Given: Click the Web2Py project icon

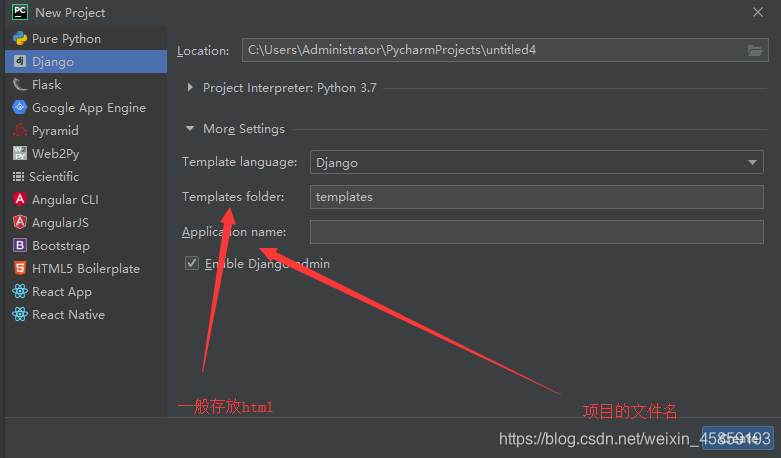Looking at the screenshot, I should (20, 153).
